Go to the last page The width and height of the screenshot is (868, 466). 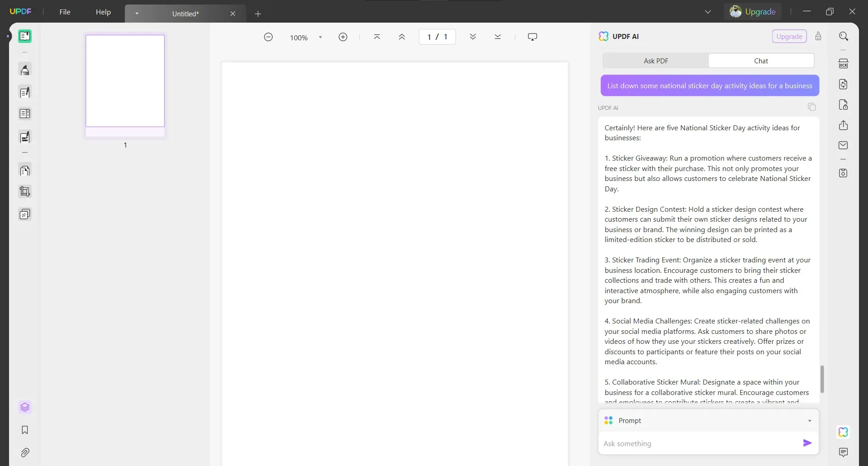(497, 37)
